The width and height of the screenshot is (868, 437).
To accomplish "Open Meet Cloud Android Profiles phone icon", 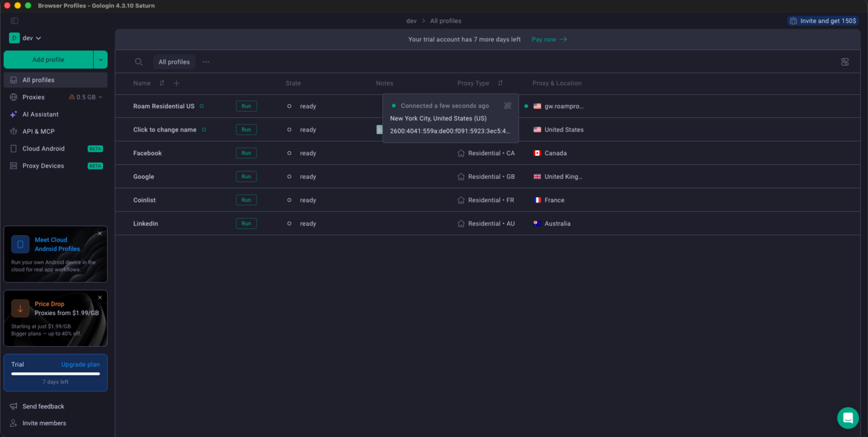I will point(20,245).
